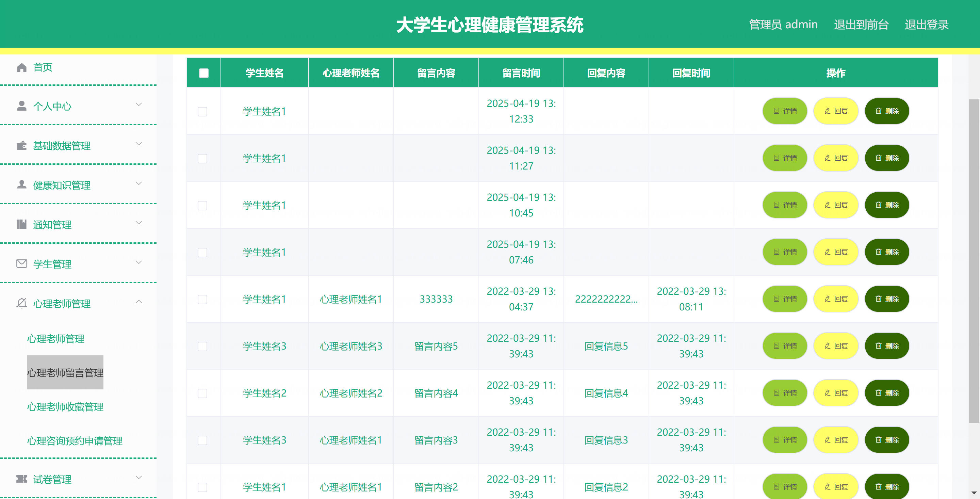Click the stamp icon beside 健康知识管理
Image resolution: width=980 pixels, height=499 pixels.
[22, 184]
